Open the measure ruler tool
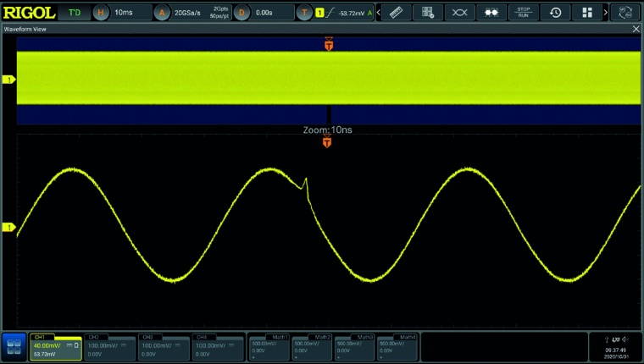644x364 pixels. coord(396,13)
